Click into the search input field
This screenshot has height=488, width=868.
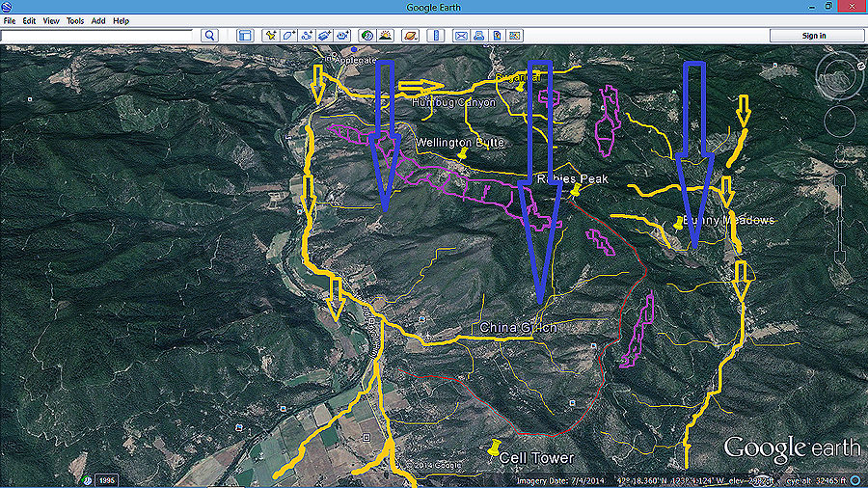click(x=96, y=36)
